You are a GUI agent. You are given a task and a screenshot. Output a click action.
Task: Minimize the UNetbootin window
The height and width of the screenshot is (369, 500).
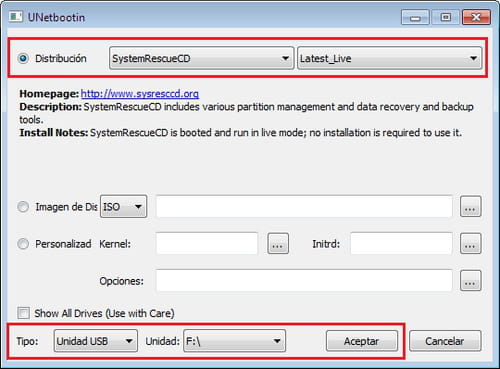(415, 17)
